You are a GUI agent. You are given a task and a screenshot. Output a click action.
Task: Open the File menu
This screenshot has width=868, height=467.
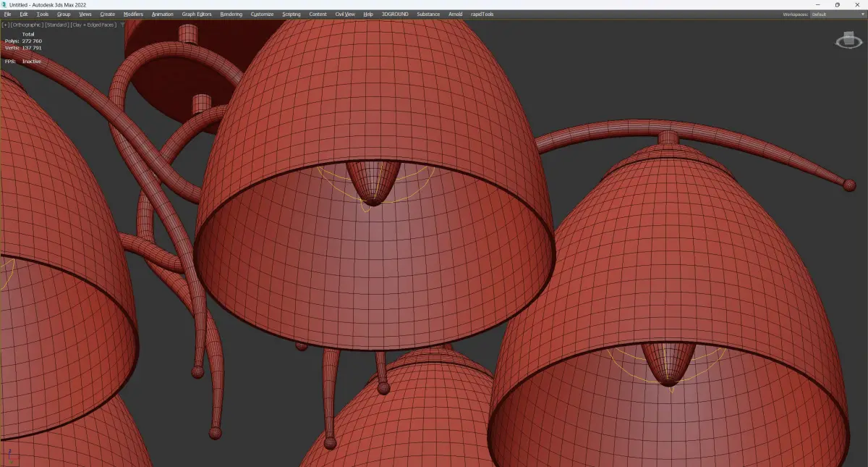tap(7, 14)
